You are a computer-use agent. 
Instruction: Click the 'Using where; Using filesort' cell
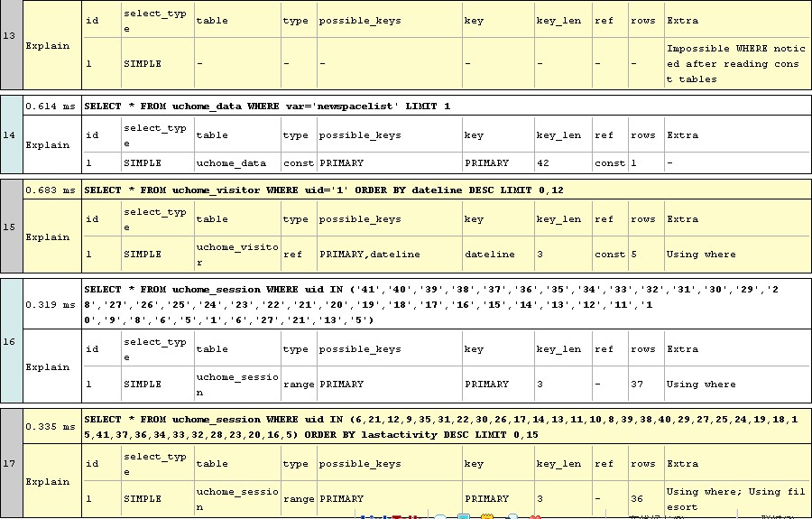(737, 499)
